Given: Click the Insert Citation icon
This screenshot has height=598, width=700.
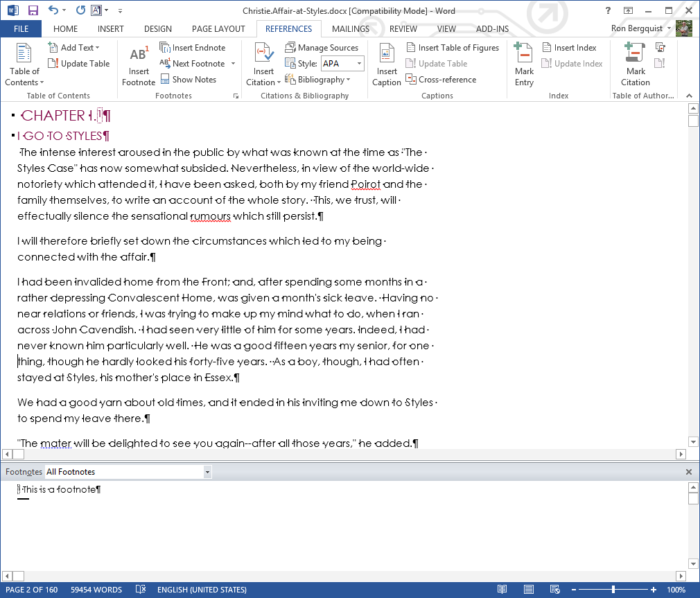Looking at the screenshot, I should pyautogui.click(x=263, y=55).
